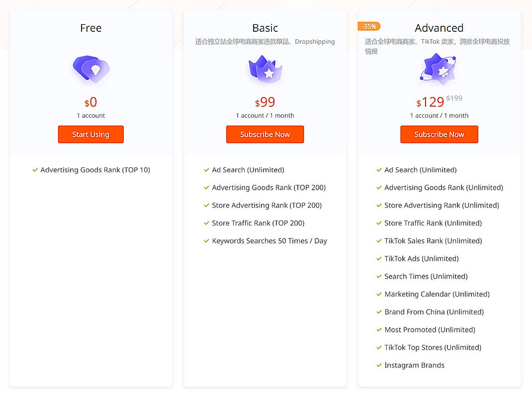Click the checkmark beside Advertising Goods Rank (TOP 10)

pos(35,170)
